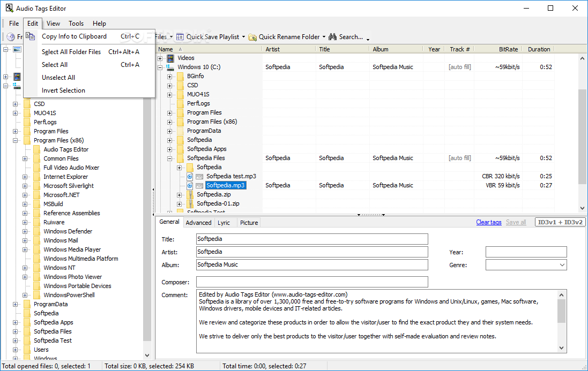Click the picture thumbnail icon of Softpedia.mp3
The height and width of the screenshot is (371, 588).
pos(199,185)
